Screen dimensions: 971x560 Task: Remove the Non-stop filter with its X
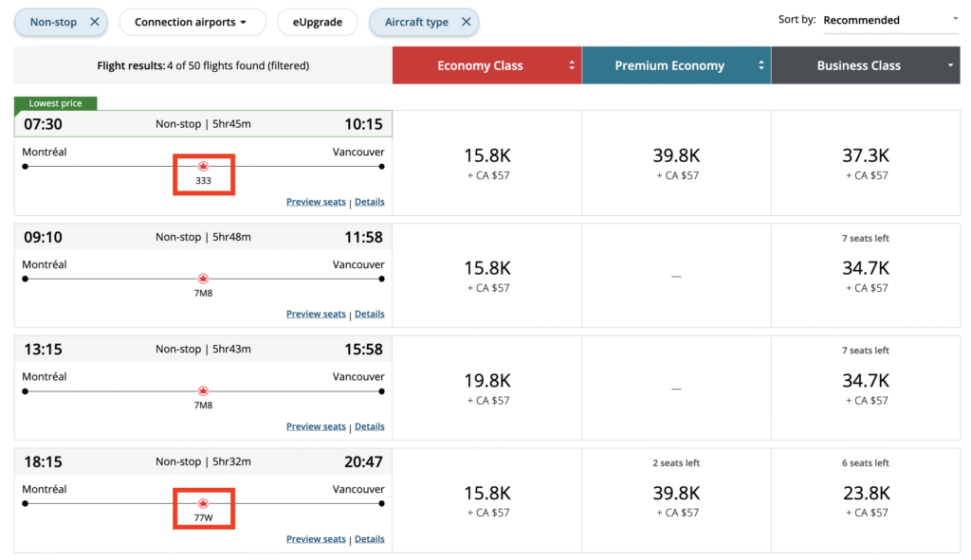tap(94, 22)
